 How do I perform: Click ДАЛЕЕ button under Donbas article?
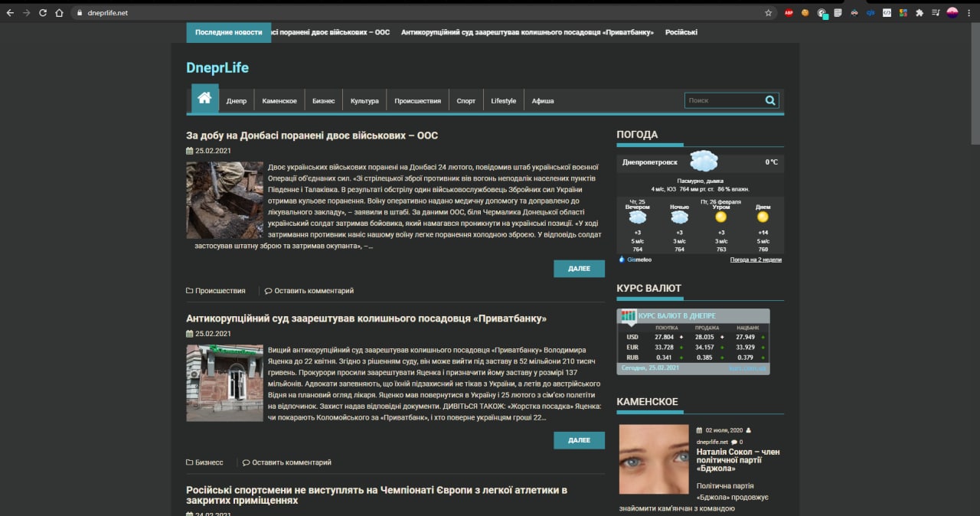580,269
